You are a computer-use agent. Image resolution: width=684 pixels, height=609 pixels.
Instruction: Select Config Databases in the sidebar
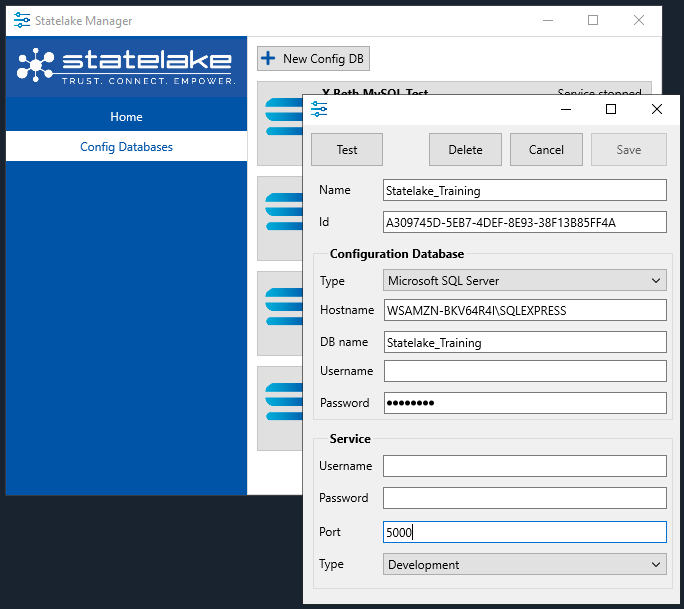(126, 147)
